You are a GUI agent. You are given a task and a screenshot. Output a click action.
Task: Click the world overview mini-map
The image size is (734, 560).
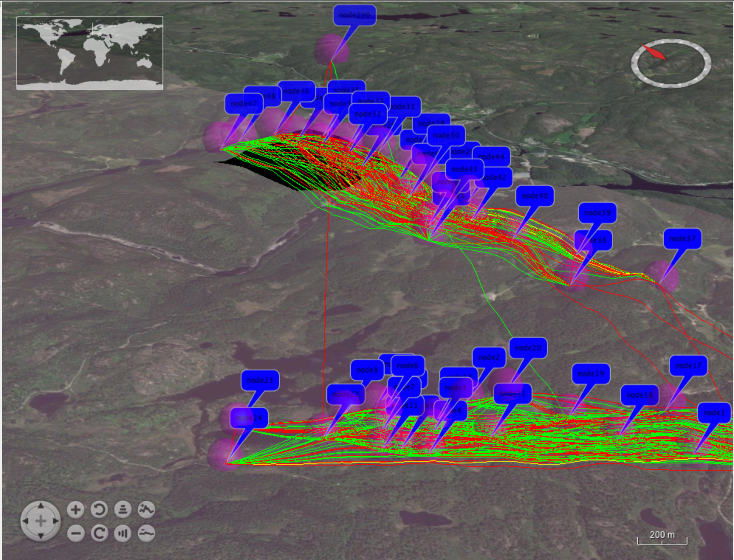point(90,53)
